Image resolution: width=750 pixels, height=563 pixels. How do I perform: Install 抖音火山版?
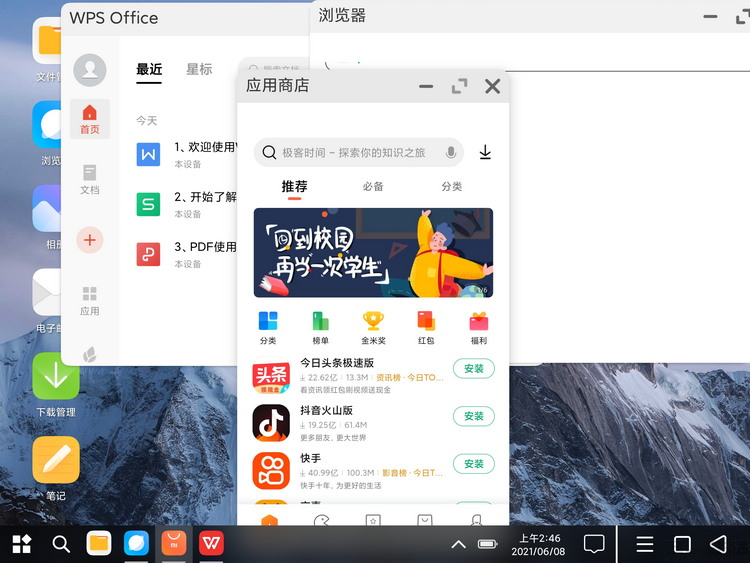(x=474, y=416)
